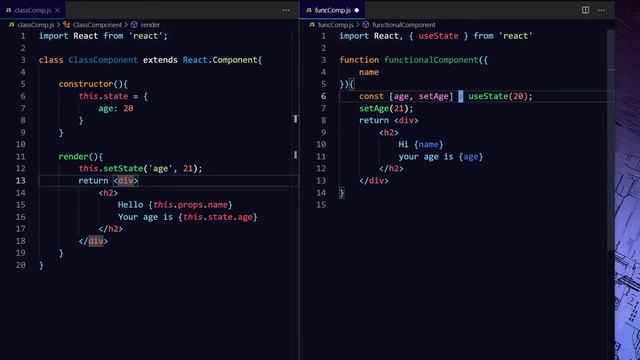Viewport: 640px width, 360px height.
Task: Click 'render' method name on line 11
Action: click(73, 156)
